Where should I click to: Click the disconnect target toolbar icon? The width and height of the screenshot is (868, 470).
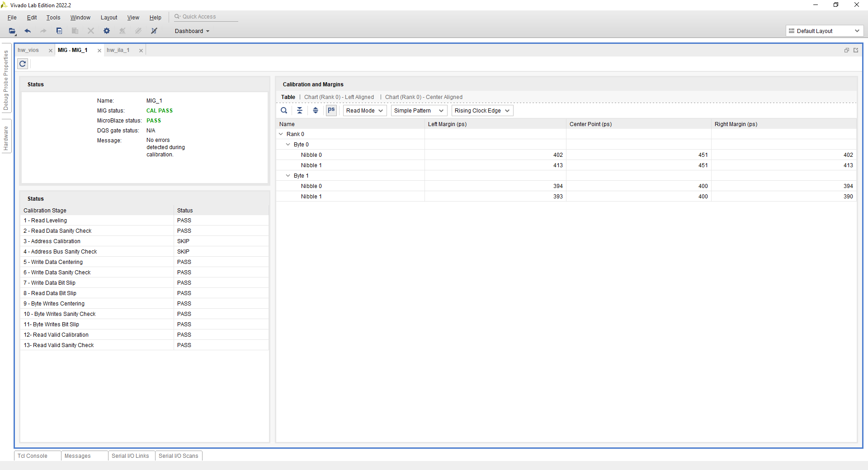(x=154, y=31)
